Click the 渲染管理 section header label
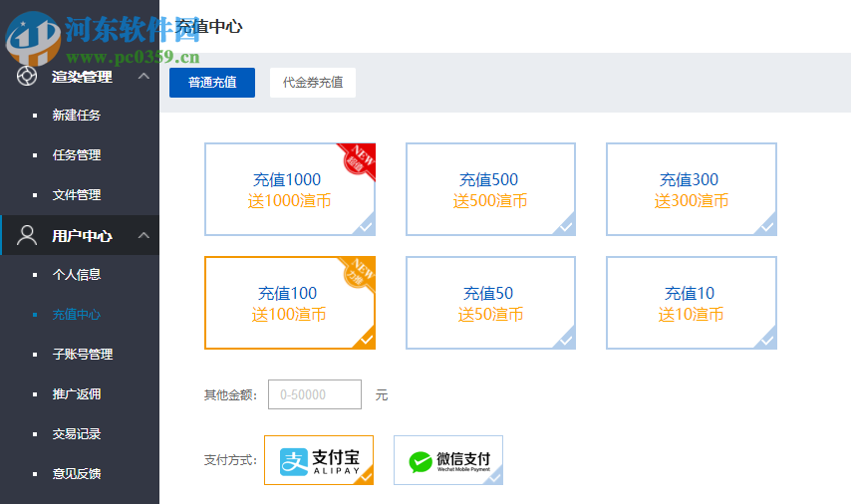Screen dimensions: 851x504 [82, 77]
